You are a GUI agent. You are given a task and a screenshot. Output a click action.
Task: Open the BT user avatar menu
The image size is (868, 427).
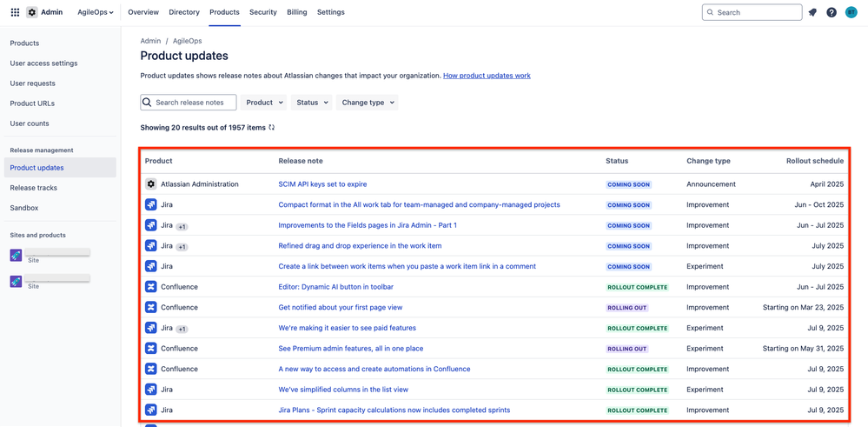[x=851, y=12]
